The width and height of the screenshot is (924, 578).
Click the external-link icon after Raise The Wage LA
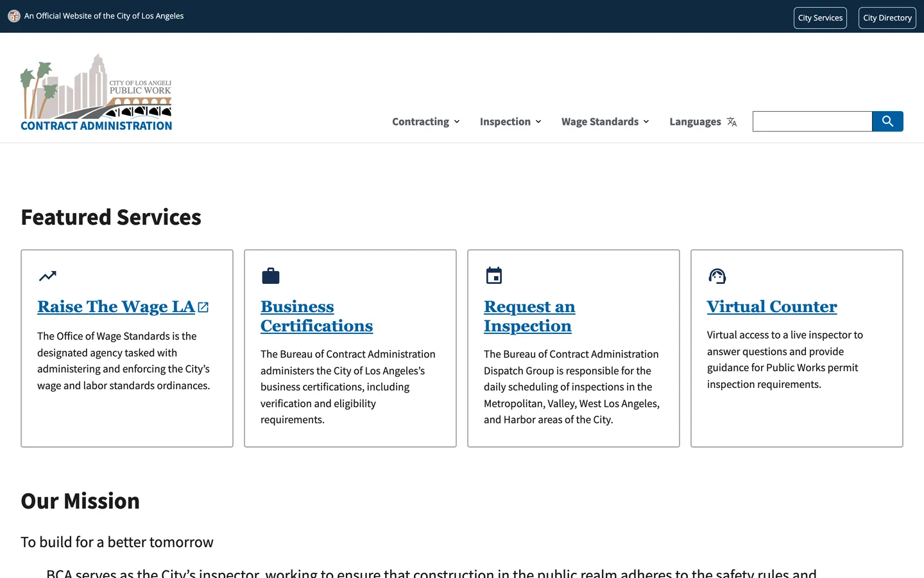(x=203, y=308)
